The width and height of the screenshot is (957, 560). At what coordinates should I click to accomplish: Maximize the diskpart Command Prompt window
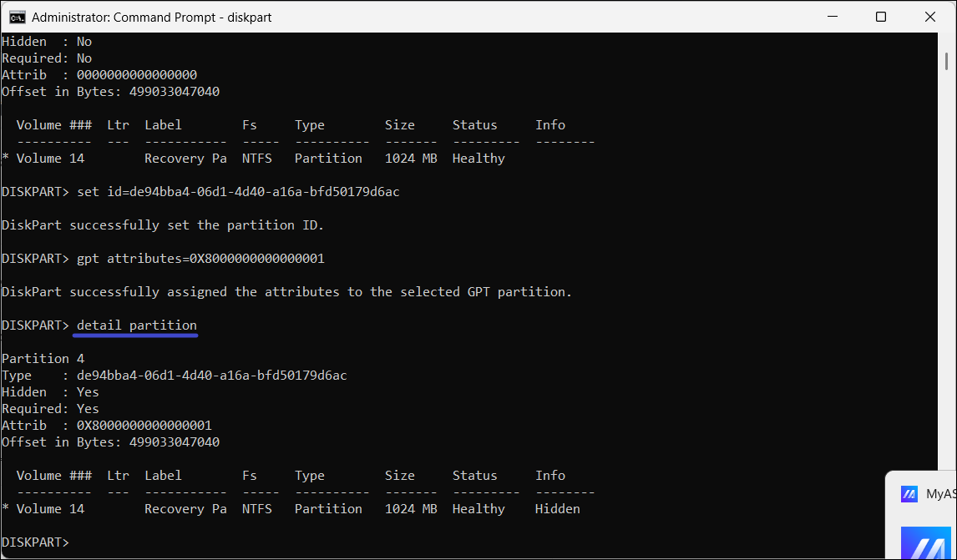881,17
